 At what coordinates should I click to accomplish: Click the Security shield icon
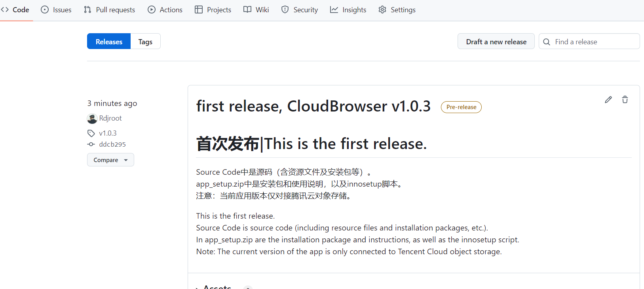click(285, 9)
